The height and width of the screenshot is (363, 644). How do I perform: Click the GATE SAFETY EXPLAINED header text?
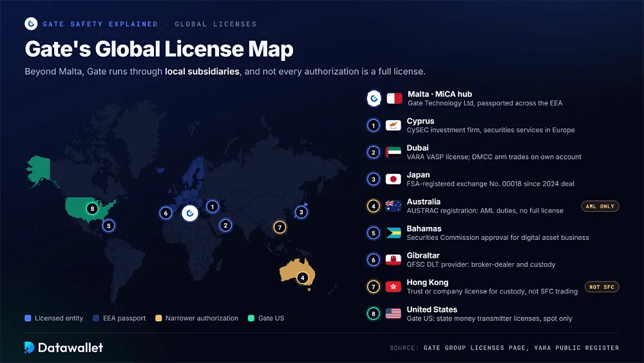[x=100, y=25]
